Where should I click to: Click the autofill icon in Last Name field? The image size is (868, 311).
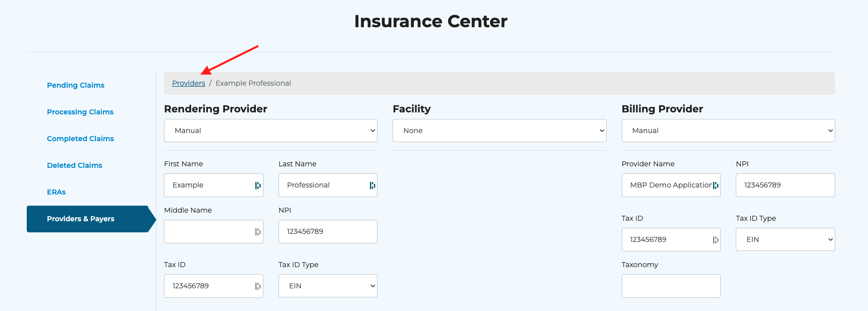pyautogui.click(x=372, y=185)
